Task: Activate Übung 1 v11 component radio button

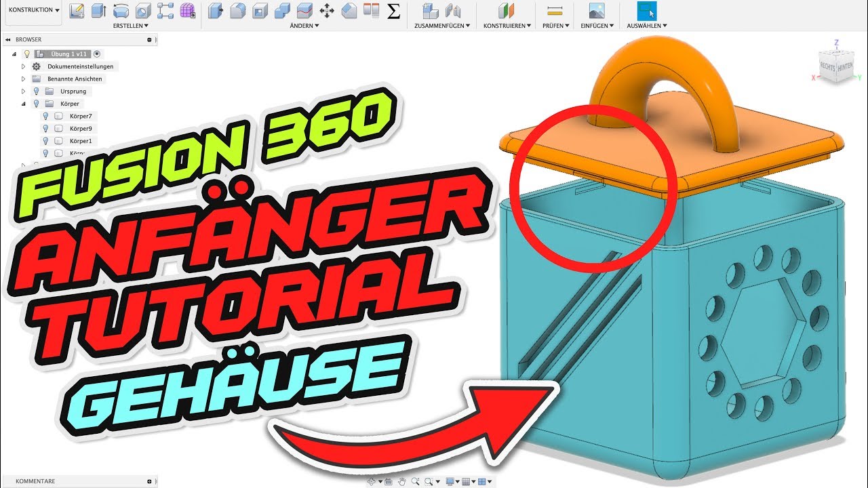Action: 97,54
